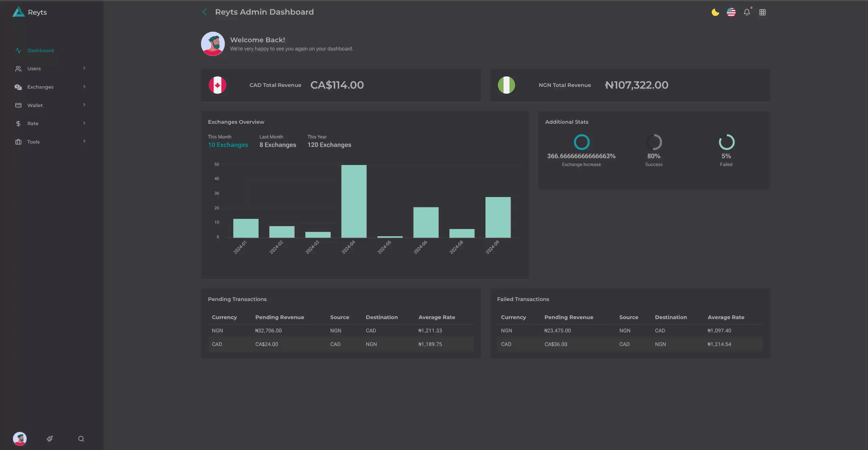Open Tools via its briefcase icon
The width and height of the screenshot is (868, 450).
[18, 141]
